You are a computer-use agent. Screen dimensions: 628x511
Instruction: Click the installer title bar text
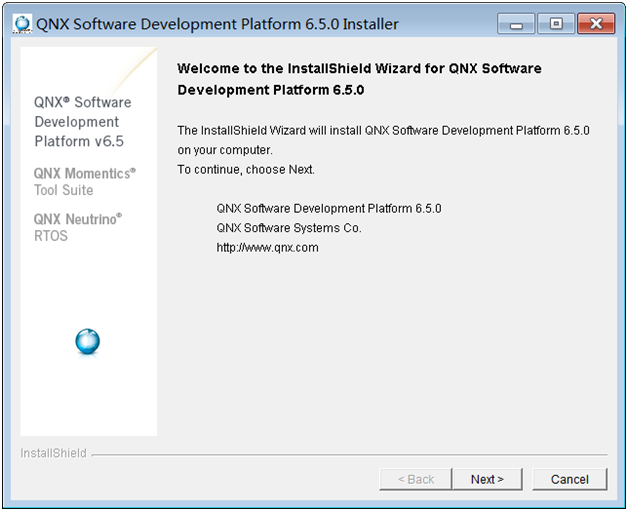coord(217,24)
